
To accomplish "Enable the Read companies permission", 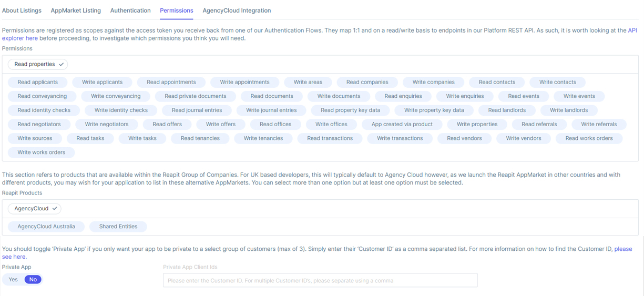I will tap(367, 82).
